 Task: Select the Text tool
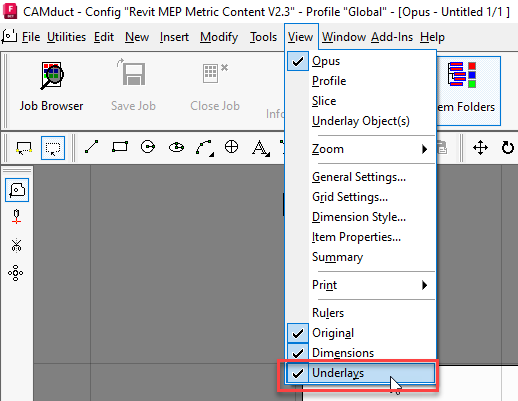(260, 148)
